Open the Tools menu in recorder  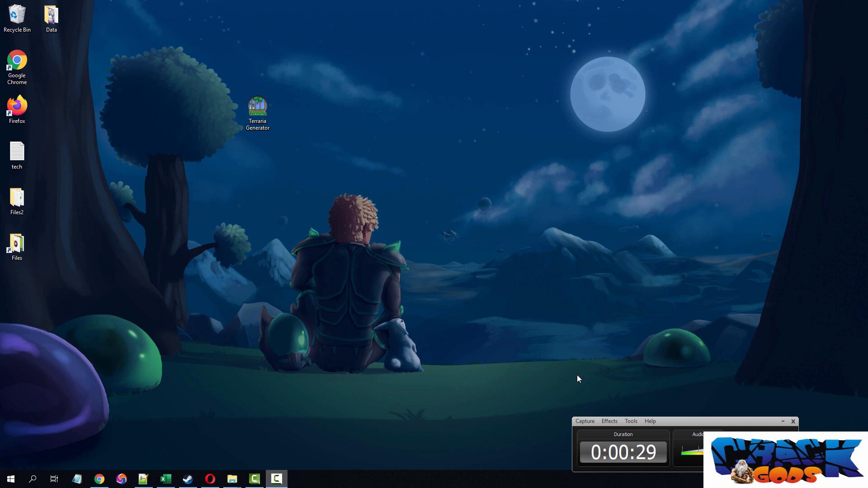pyautogui.click(x=631, y=421)
